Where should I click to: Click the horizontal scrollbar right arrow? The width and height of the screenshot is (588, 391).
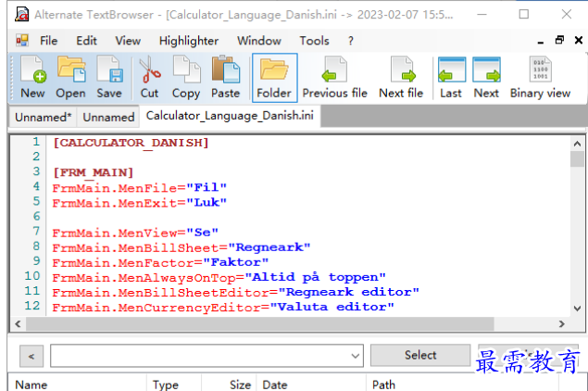pyautogui.click(x=561, y=324)
